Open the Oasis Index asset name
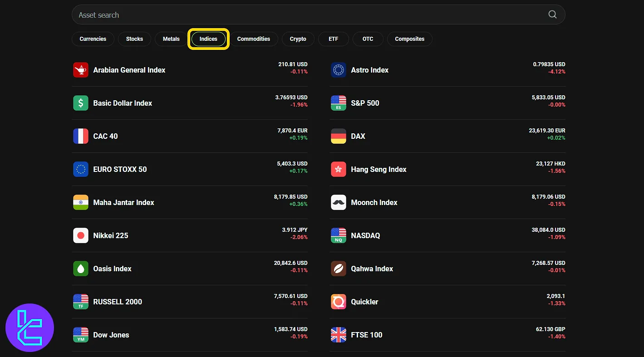 [x=112, y=269]
